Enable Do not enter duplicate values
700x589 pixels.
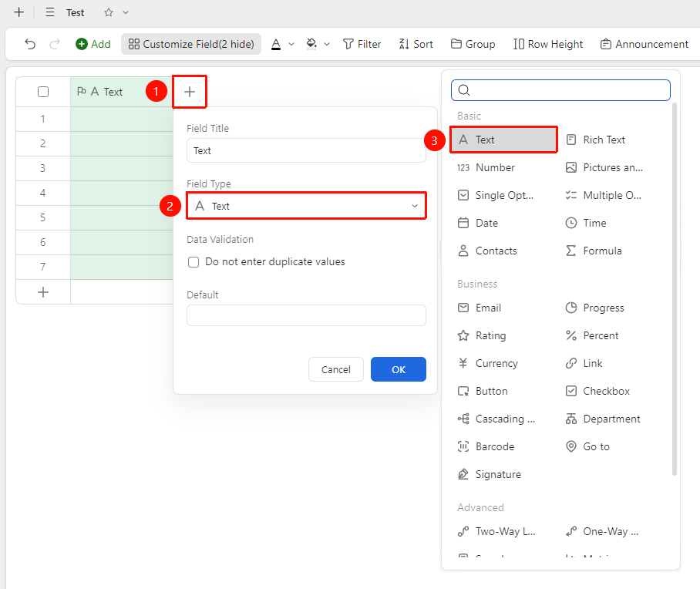[x=194, y=261]
